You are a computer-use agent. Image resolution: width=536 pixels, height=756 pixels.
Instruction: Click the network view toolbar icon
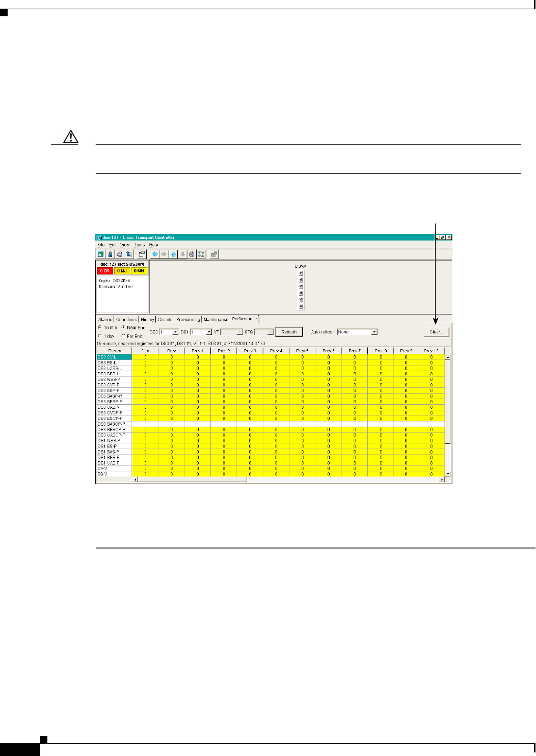(201, 254)
